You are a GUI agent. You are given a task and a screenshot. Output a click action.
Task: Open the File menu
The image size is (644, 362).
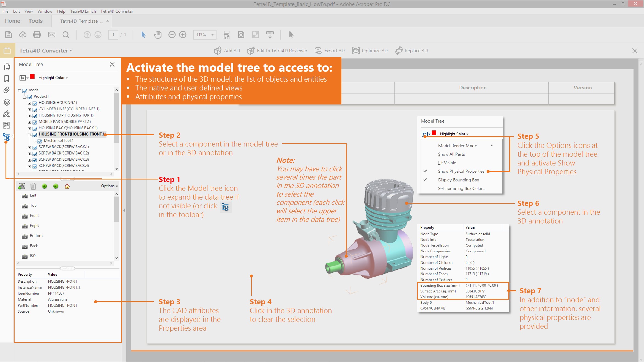6,11
